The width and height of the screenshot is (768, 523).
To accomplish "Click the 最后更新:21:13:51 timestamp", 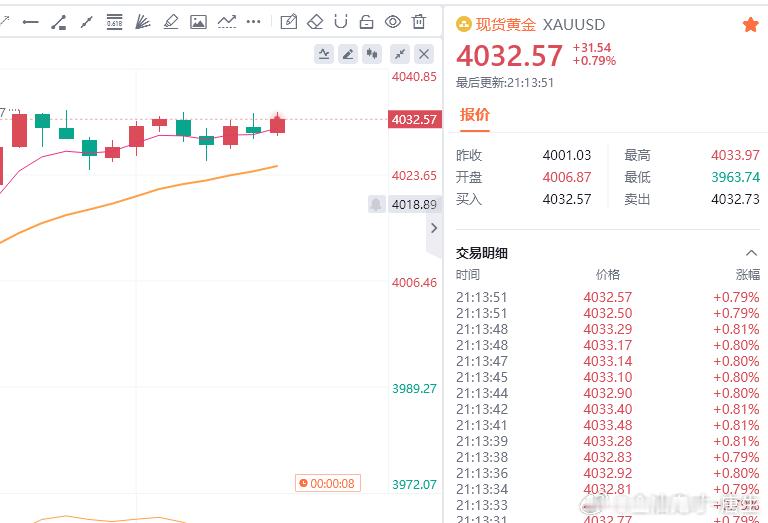I will [x=504, y=82].
